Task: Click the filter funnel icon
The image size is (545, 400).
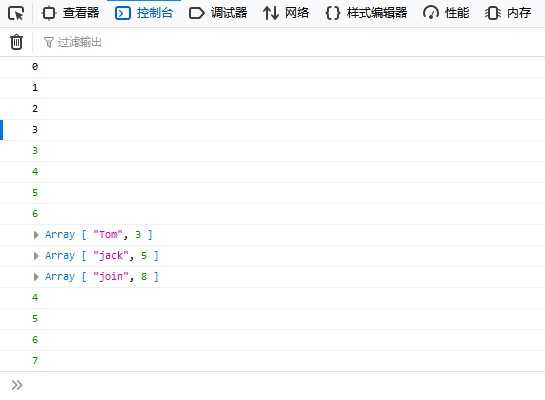Action: pos(48,42)
